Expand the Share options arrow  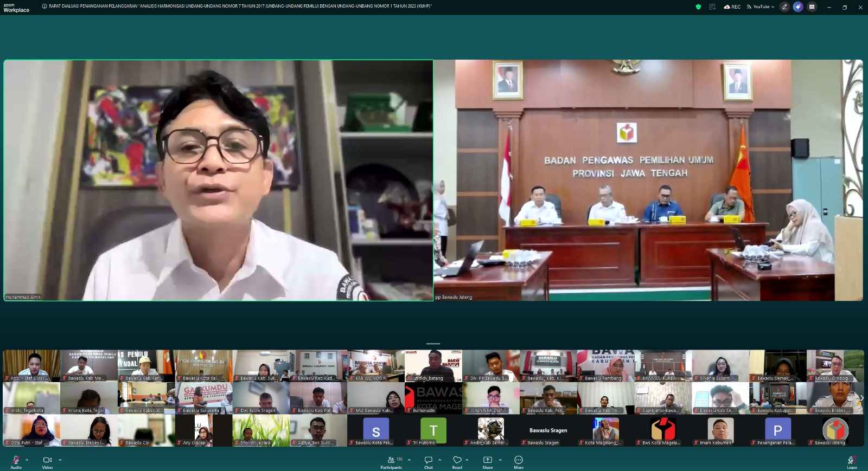[500, 460]
